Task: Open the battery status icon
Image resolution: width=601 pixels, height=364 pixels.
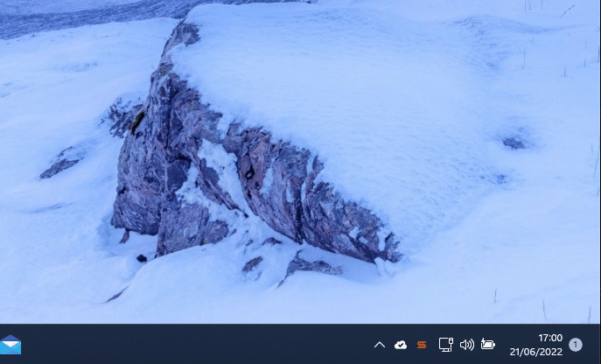Action: point(488,345)
